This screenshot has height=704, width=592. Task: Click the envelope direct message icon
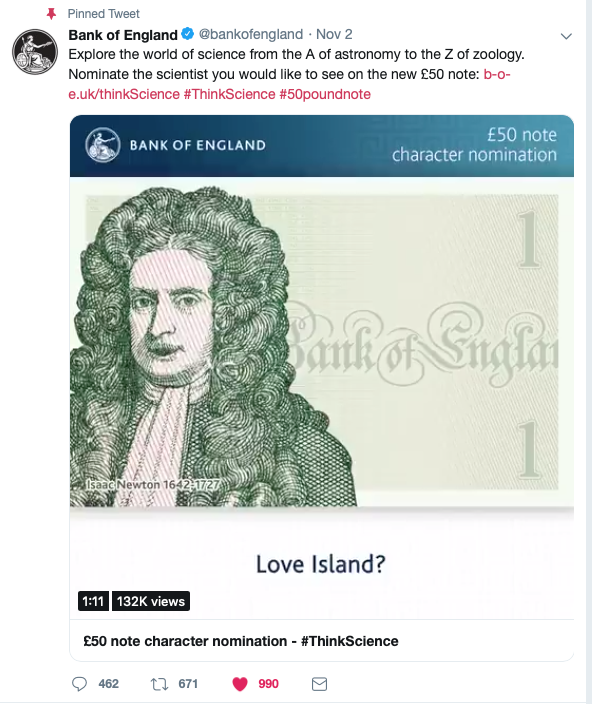[319, 684]
